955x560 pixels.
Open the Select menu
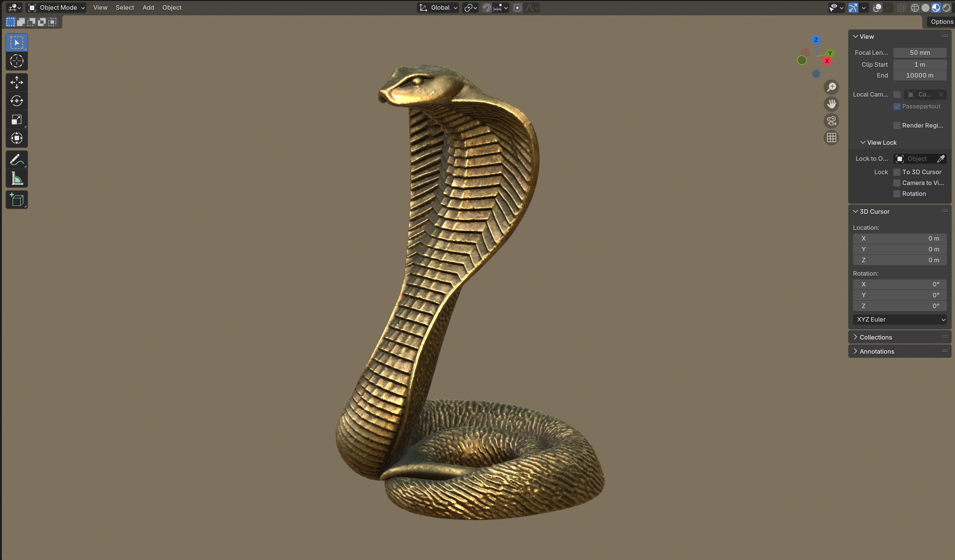pos(125,7)
